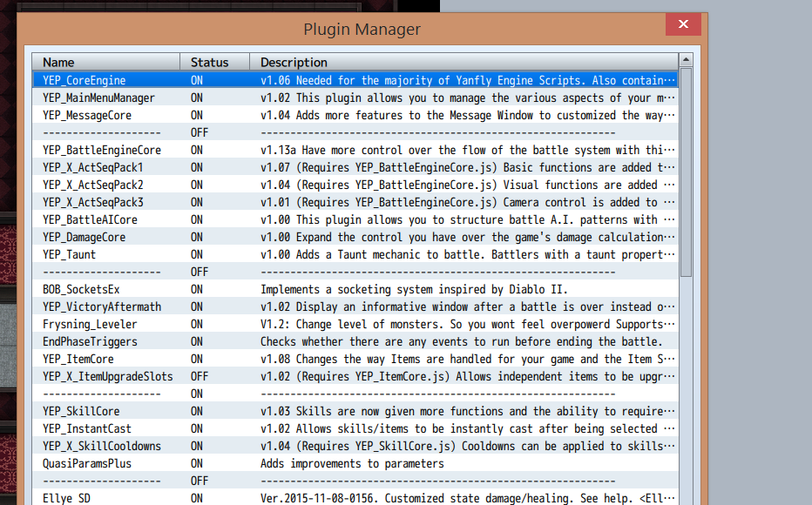Click the ON status of YEP_Taunt
Screen dimensions: 812x505
[197, 254]
